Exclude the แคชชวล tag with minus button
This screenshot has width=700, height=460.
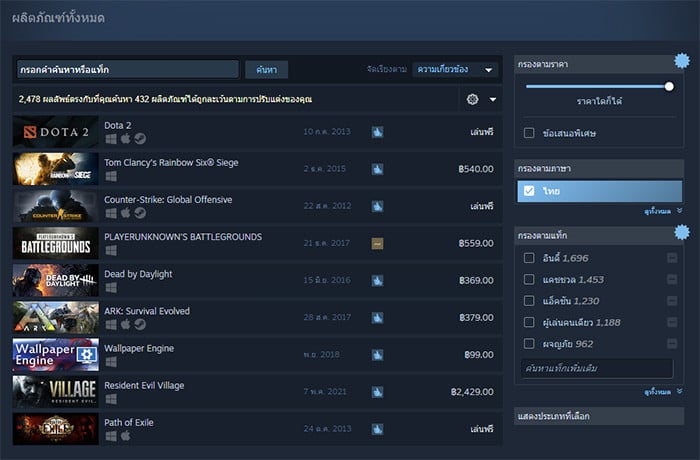(x=672, y=279)
